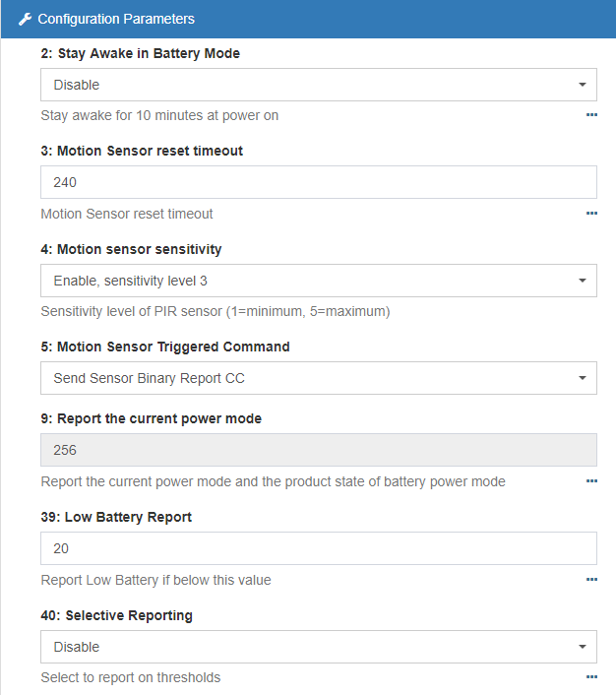Open Stay Awake in Battery Mode dropdown
Viewport: 616px width, 695px height.
click(x=318, y=85)
